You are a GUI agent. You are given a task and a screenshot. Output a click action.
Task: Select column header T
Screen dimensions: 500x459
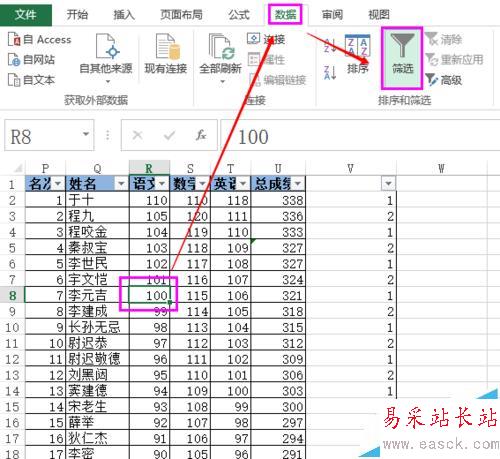click(x=230, y=168)
